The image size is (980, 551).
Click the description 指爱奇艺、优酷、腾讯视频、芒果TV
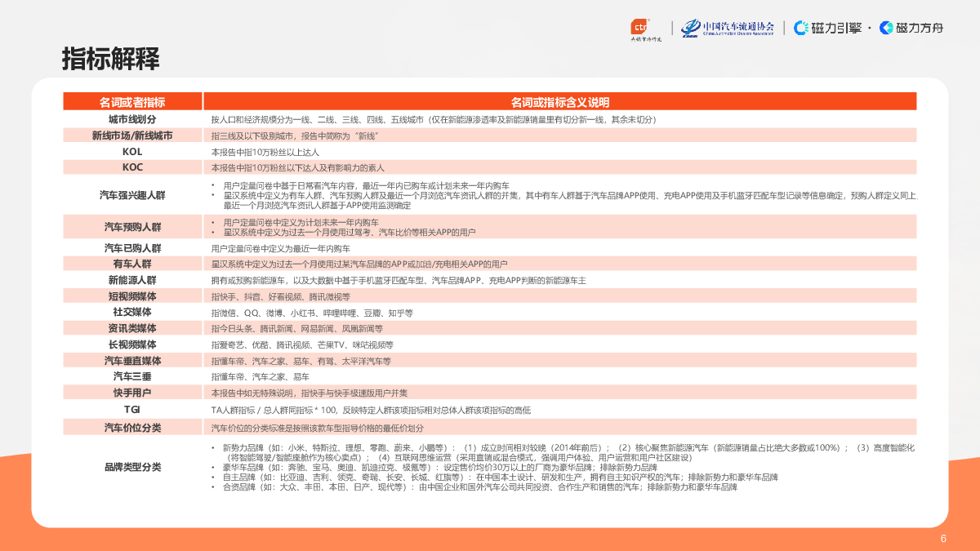tap(302, 345)
